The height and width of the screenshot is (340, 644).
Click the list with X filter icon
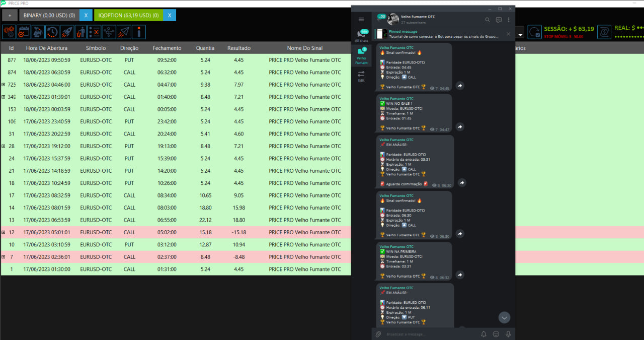point(95,32)
